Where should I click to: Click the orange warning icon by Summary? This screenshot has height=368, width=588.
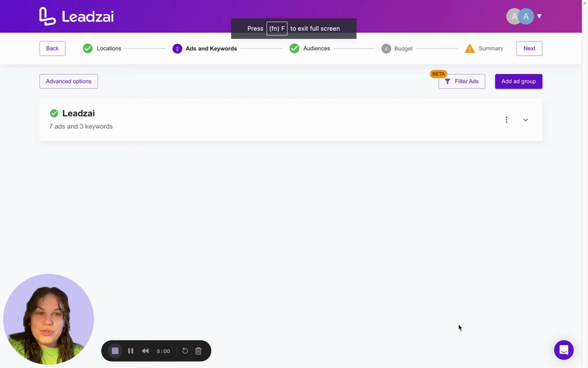(x=469, y=48)
